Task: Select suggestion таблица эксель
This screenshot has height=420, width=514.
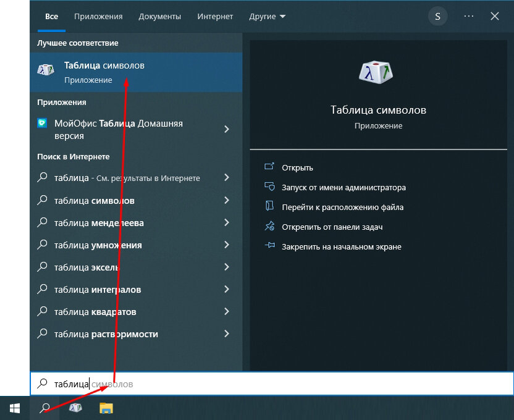Action: pyautogui.click(x=136, y=267)
